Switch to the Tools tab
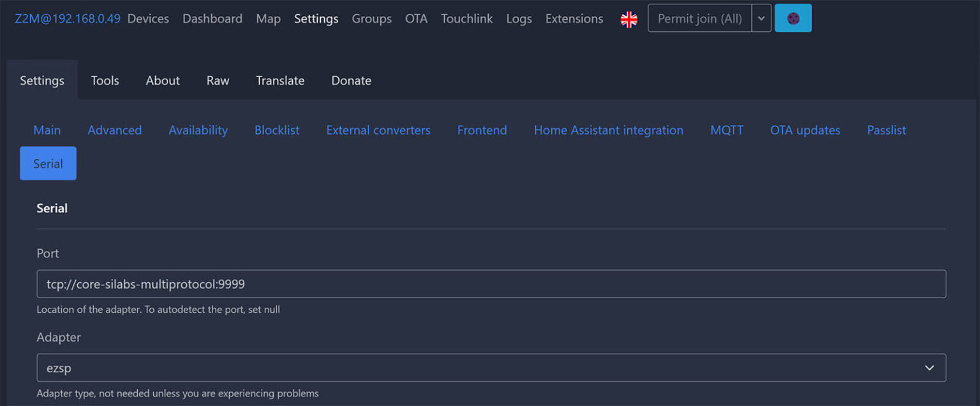The width and height of the screenshot is (980, 406). pyautogui.click(x=105, y=80)
